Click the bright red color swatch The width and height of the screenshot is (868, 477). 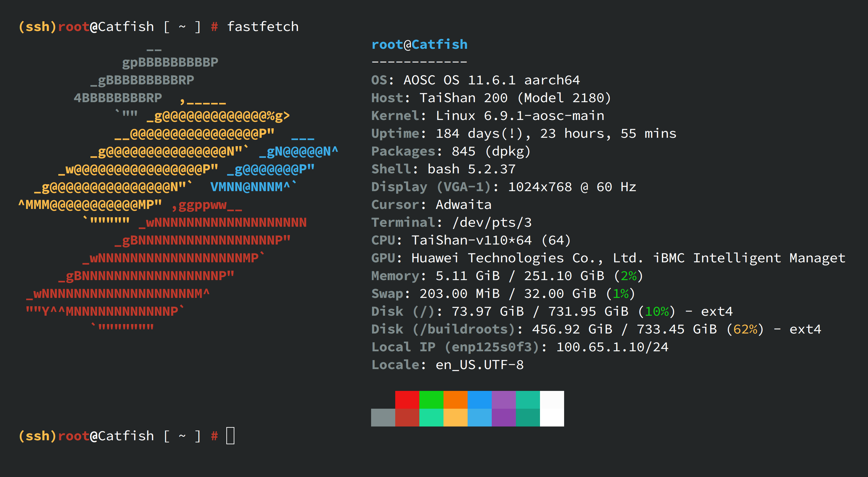[x=407, y=400]
